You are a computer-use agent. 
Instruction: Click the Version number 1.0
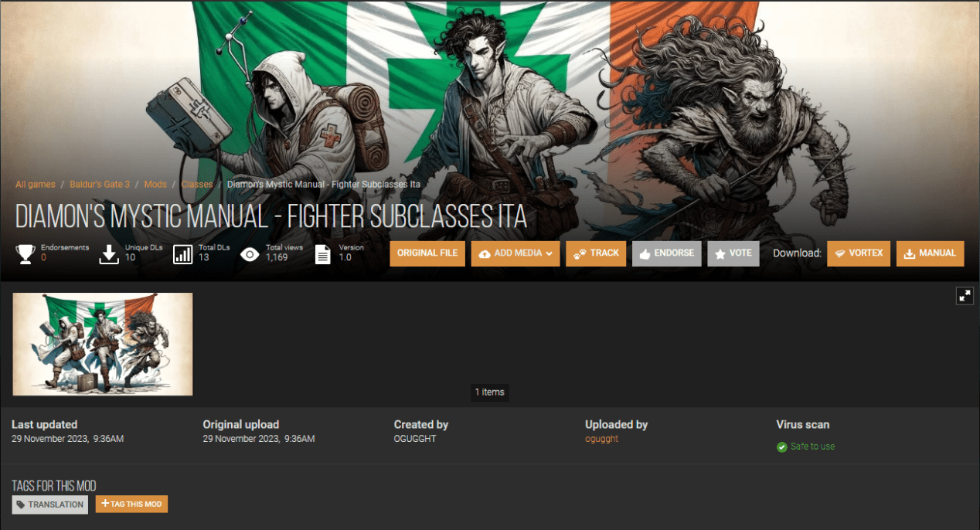click(345, 257)
